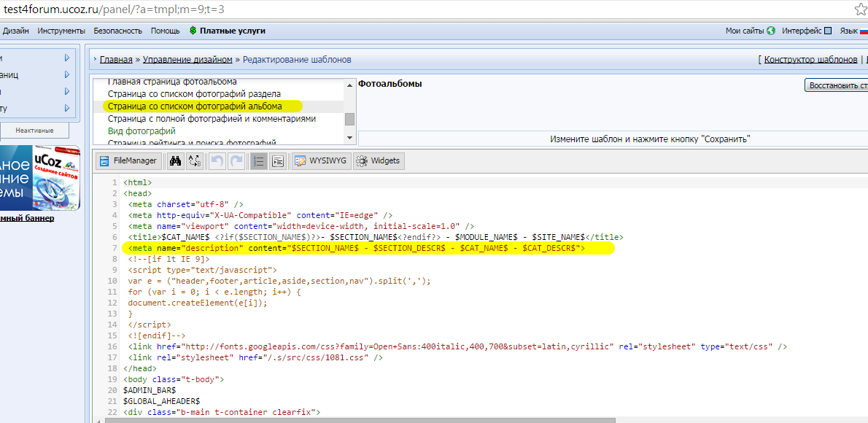Switch to the WYSIWYG editor

point(322,161)
